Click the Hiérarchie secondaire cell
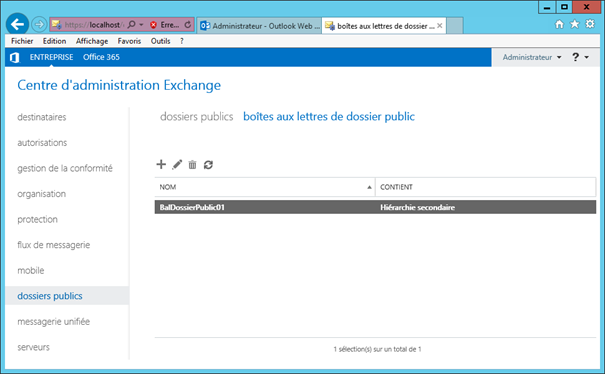 coord(417,207)
